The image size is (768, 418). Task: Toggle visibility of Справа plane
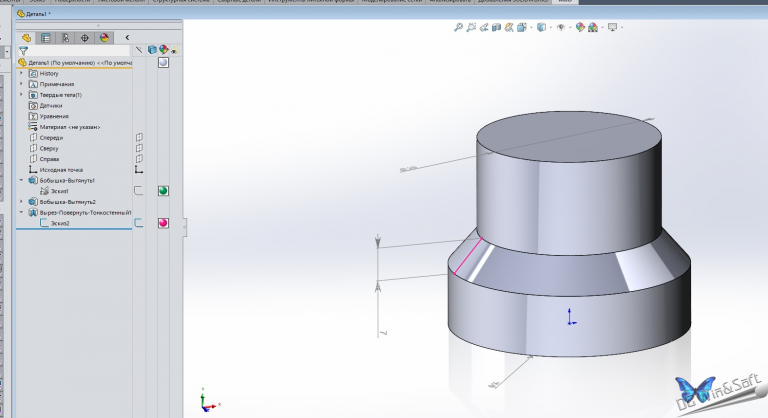pos(139,159)
